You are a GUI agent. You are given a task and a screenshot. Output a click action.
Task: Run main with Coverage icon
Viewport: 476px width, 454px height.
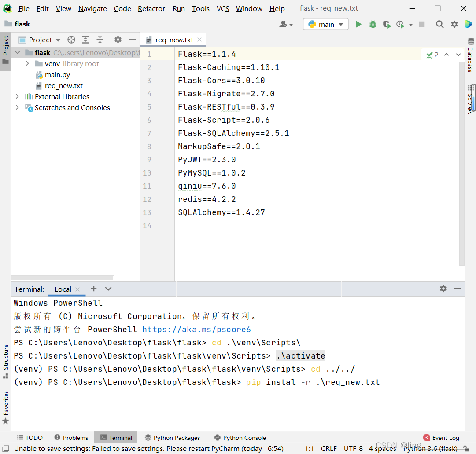(x=387, y=24)
